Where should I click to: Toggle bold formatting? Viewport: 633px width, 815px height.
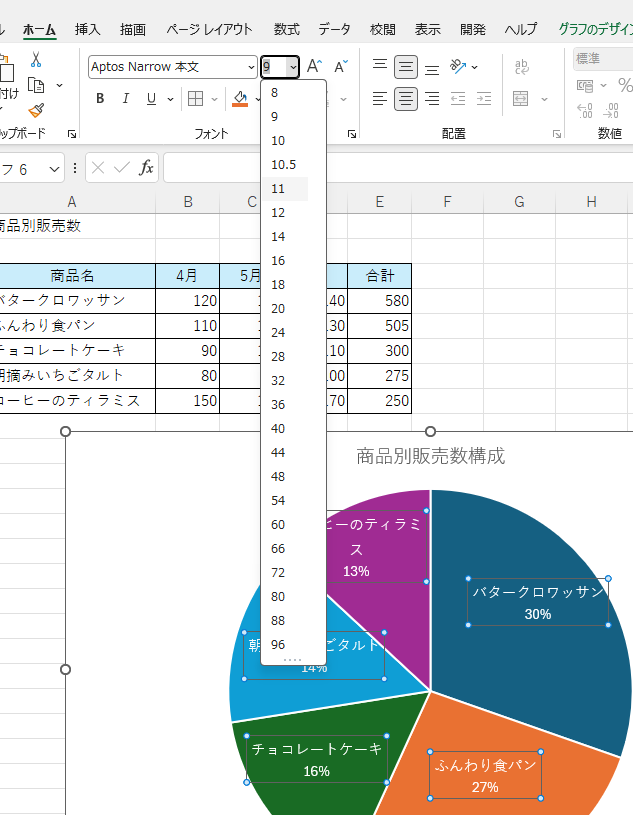[x=100, y=98]
